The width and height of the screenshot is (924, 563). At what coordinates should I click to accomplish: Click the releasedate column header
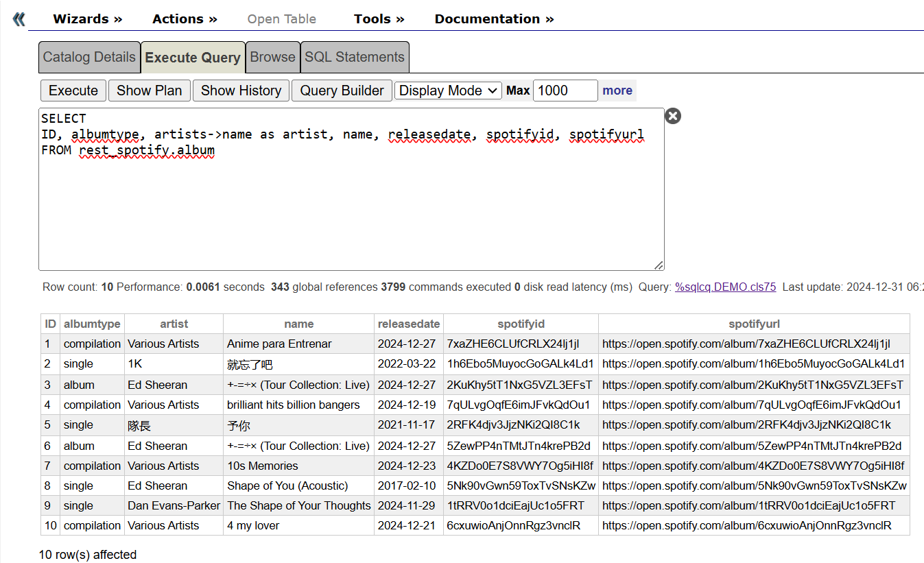point(409,324)
